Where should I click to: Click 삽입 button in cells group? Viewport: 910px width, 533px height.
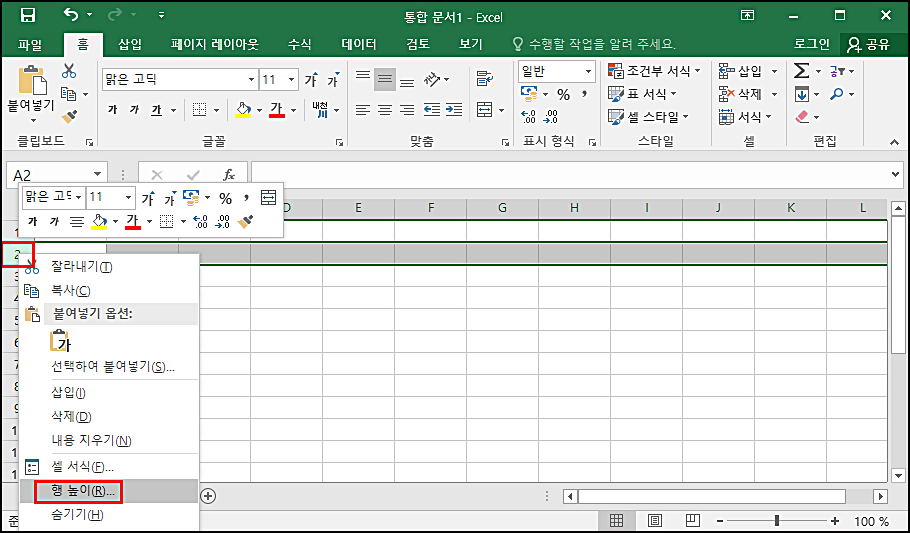741,71
